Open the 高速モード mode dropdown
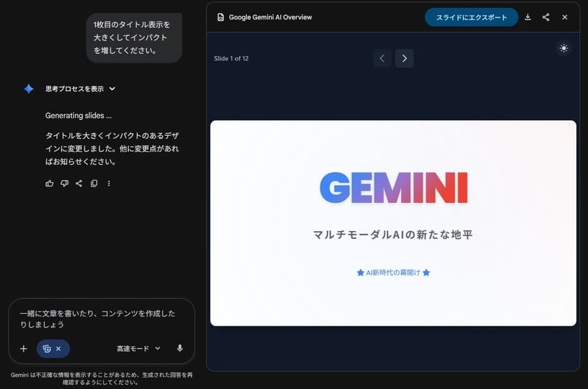The height and width of the screenshot is (389, 588). 138,348
